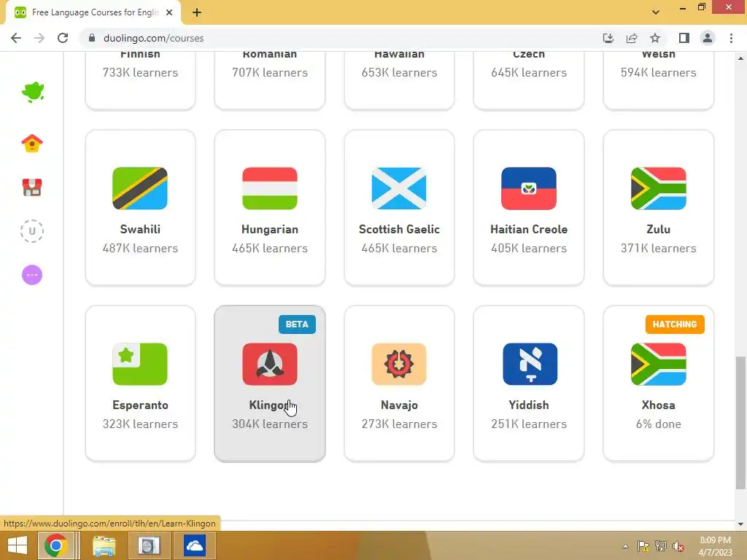The image size is (747, 560).
Task: Select the Hungarian flag icon
Action: pos(270,188)
